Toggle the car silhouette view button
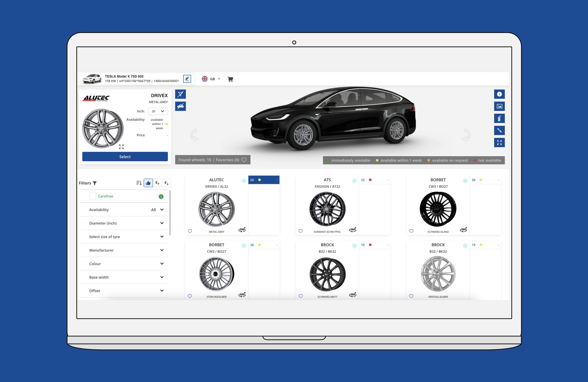Viewport: 588px width, 382px height. (x=180, y=106)
